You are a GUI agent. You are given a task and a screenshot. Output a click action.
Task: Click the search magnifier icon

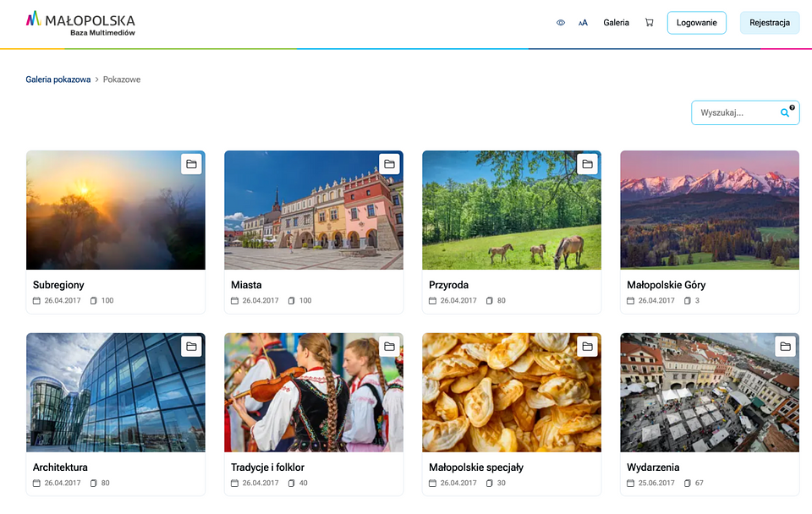click(785, 112)
